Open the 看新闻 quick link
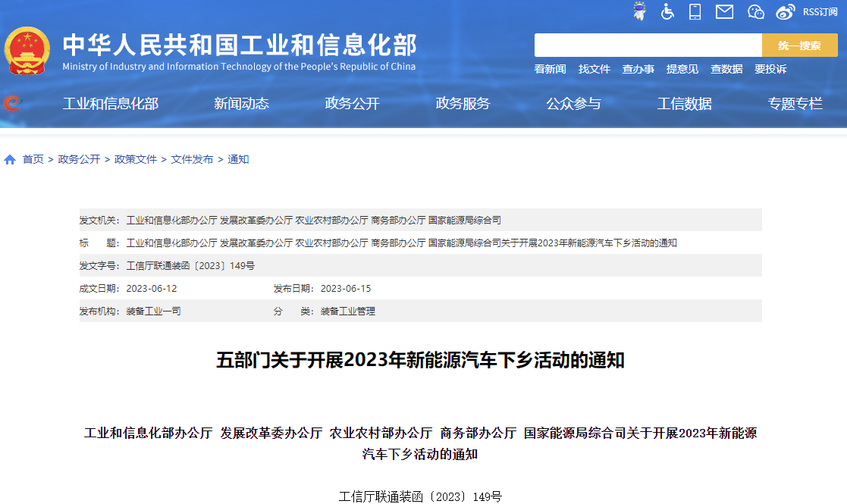This screenshot has height=504, width=847. click(550, 69)
